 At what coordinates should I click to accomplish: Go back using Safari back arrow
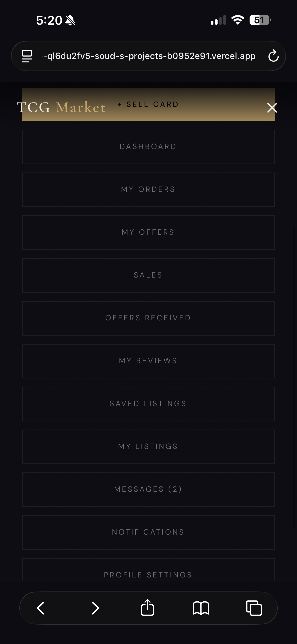click(x=41, y=608)
